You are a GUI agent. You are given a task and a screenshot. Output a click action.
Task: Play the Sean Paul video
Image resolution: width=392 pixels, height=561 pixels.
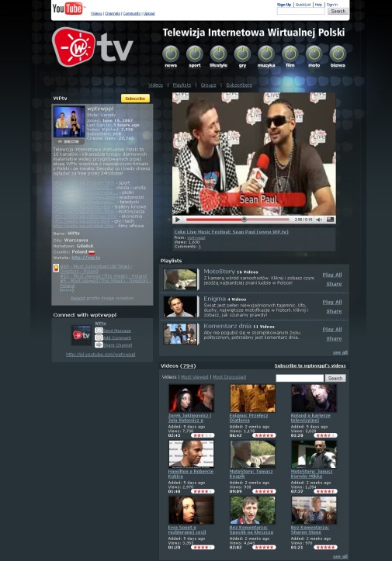pyautogui.click(x=178, y=220)
